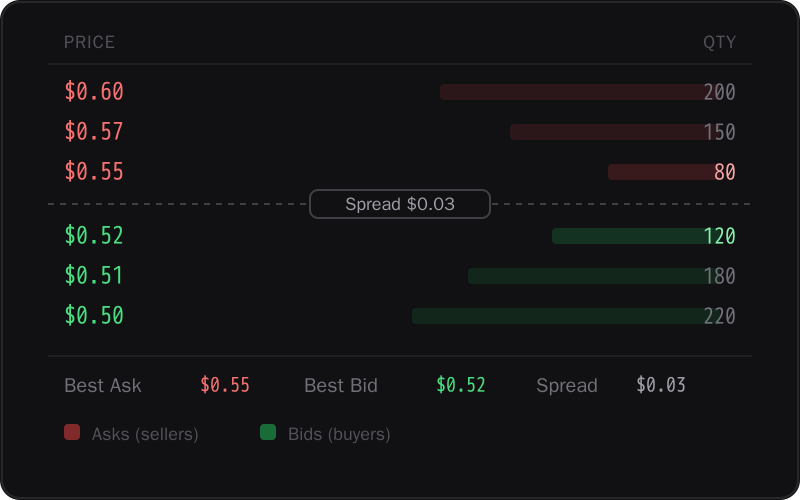
Task: Click quantity 80 at best ask
Action: pyautogui.click(x=725, y=172)
